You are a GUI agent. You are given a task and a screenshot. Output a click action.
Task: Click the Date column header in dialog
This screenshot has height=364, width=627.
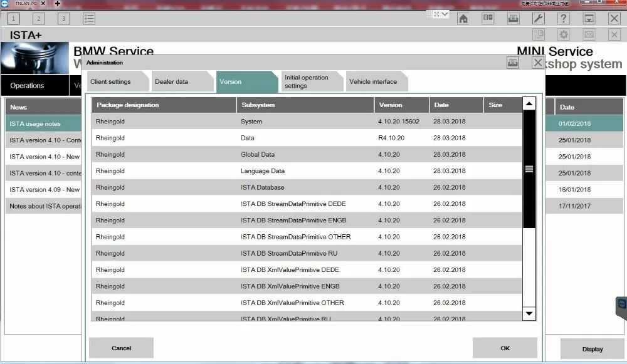point(456,105)
